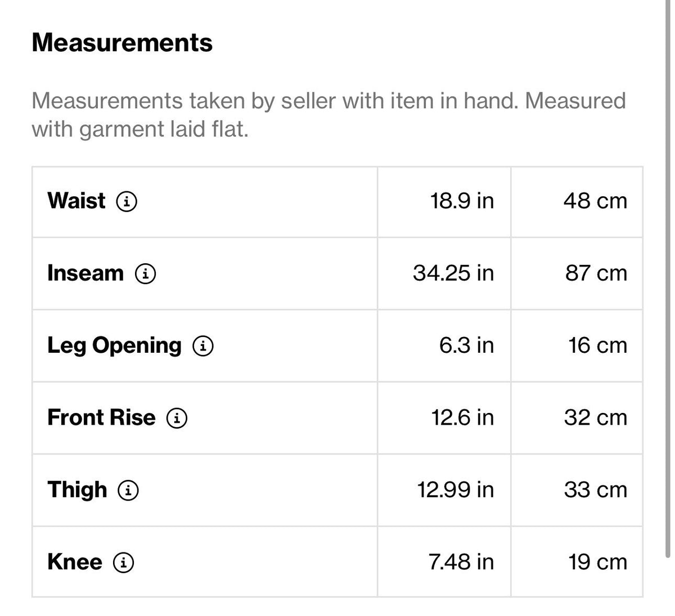Select the 34.25 in inseam value
This screenshot has width=675, height=616.
pos(453,273)
